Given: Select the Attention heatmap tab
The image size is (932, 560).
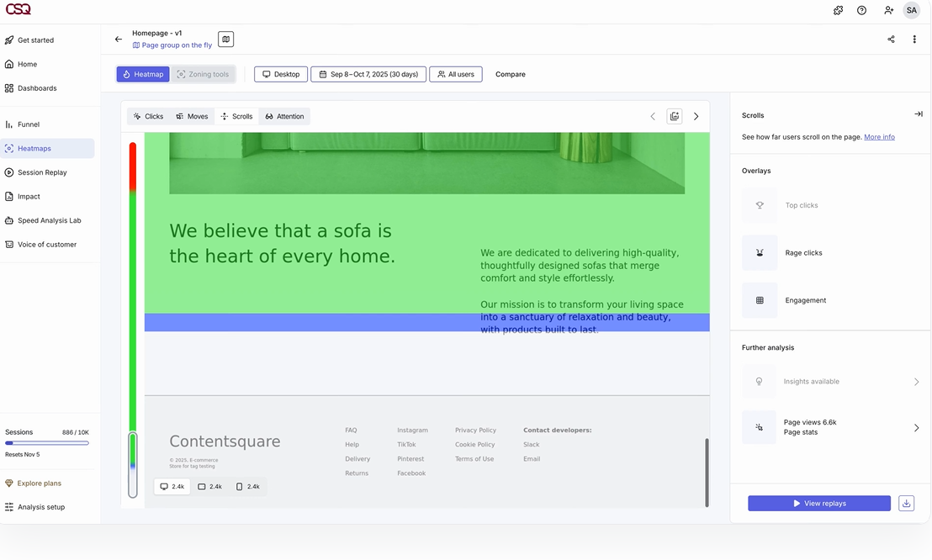Looking at the screenshot, I should tap(284, 117).
